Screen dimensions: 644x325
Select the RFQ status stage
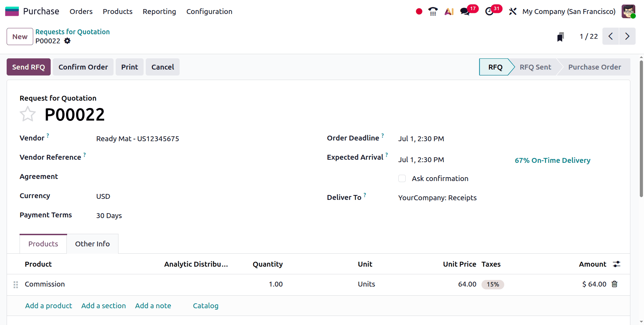coord(495,67)
